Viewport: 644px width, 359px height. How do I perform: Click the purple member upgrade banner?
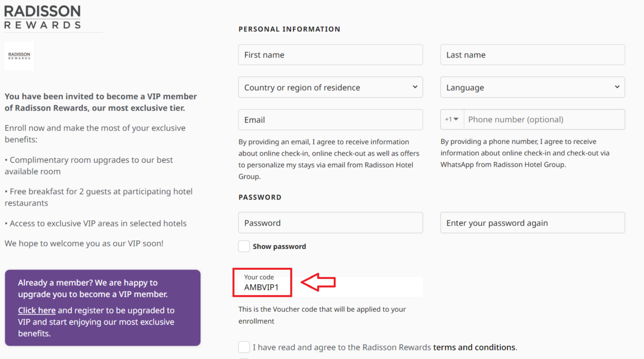click(x=103, y=307)
